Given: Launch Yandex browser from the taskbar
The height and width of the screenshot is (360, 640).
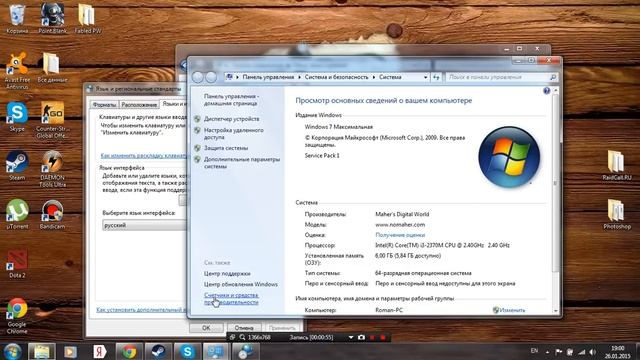Looking at the screenshot, I should coord(99,352).
